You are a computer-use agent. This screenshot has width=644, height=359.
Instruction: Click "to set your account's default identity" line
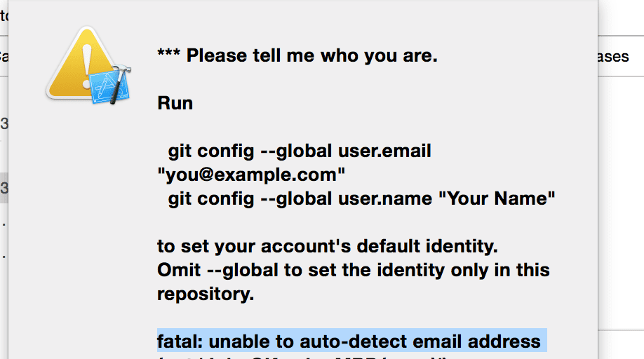[328, 247]
